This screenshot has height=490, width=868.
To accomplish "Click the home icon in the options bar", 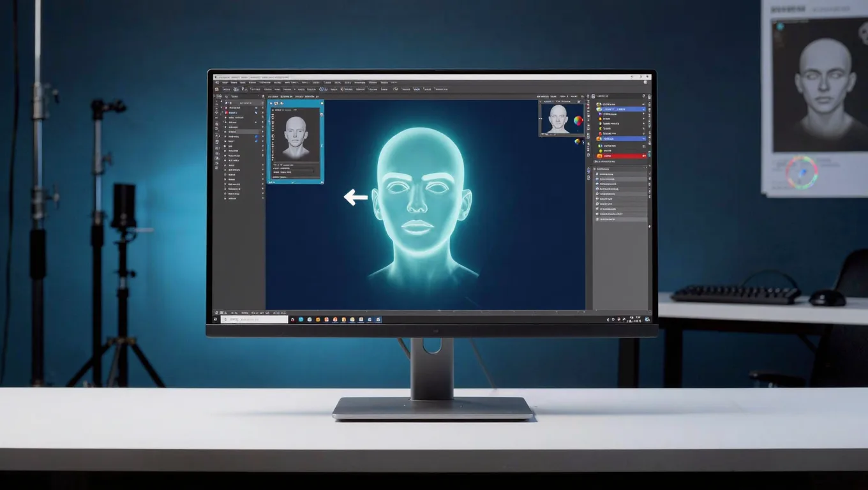I will tap(217, 89).
